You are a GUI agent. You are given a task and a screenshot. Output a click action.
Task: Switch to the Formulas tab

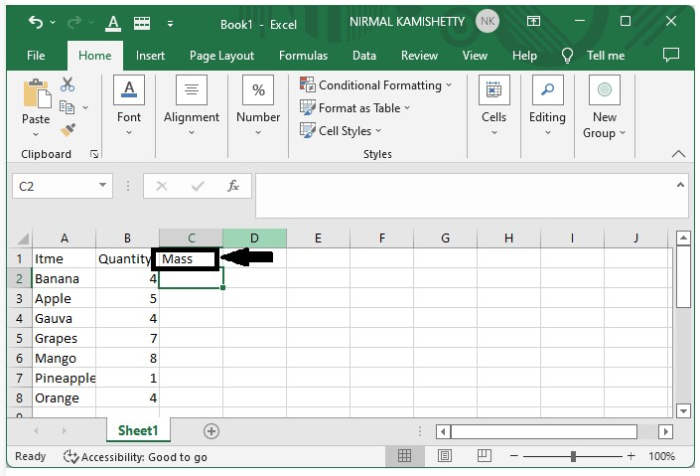click(x=303, y=56)
